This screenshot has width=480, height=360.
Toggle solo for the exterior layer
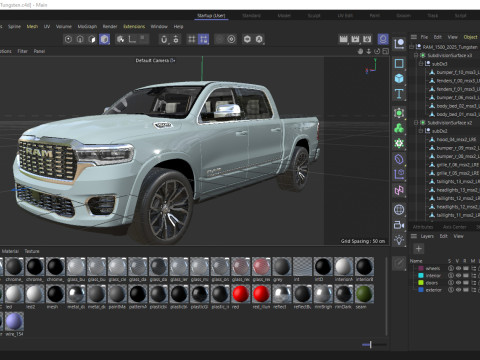[451, 290]
